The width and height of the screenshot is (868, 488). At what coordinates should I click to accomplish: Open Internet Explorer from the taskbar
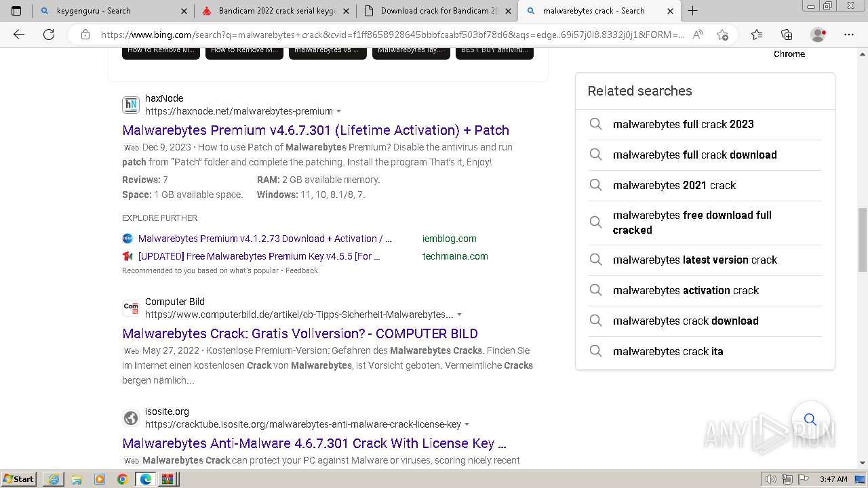coord(53,479)
